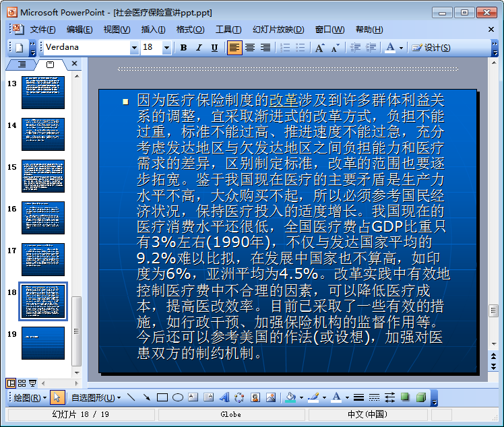Select the Rectangle drawing tool
Viewport: 504px width, 427px height.
click(x=162, y=398)
